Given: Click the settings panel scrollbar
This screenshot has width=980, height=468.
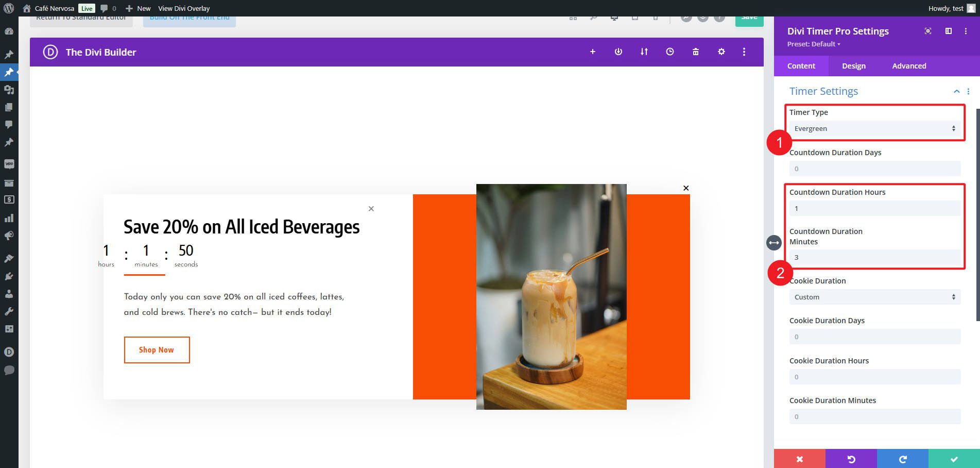Looking at the screenshot, I should 978,214.
